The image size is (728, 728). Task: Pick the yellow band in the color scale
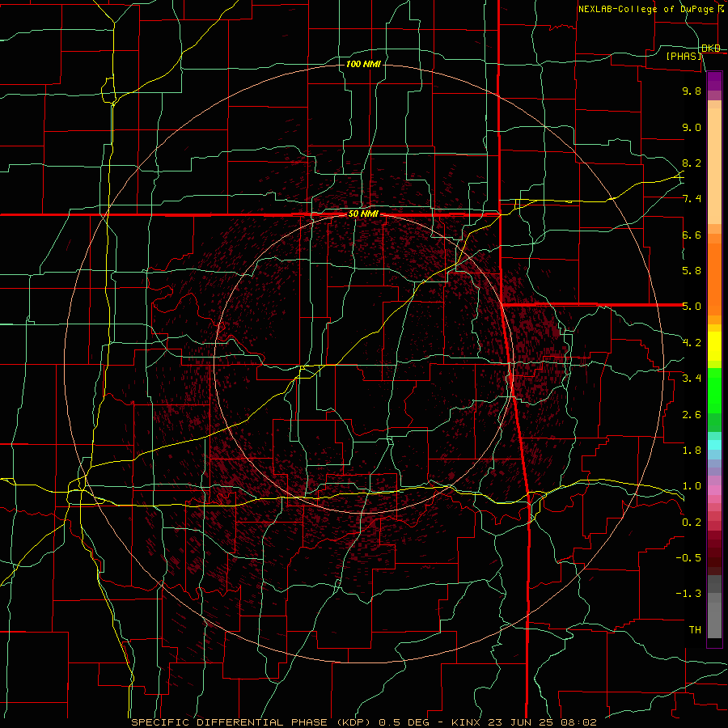click(714, 346)
